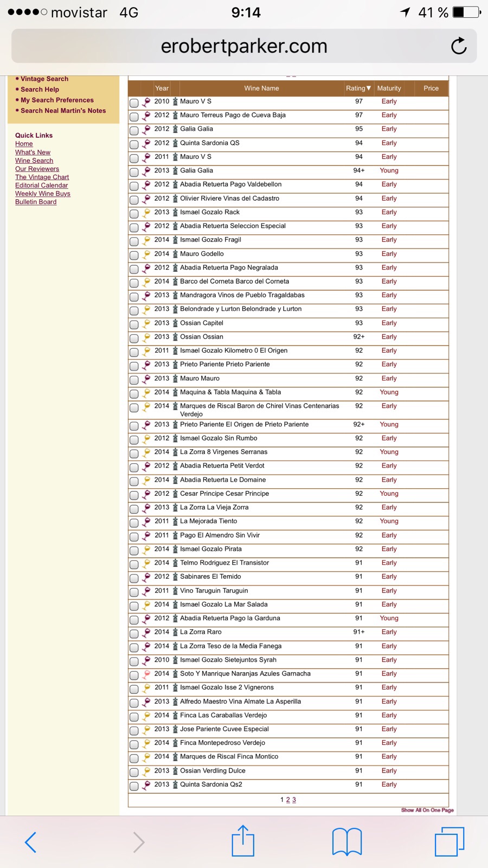Open Safari bookmarks book icon
The image size is (488, 868).
pyautogui.click(x=347, y=841)
